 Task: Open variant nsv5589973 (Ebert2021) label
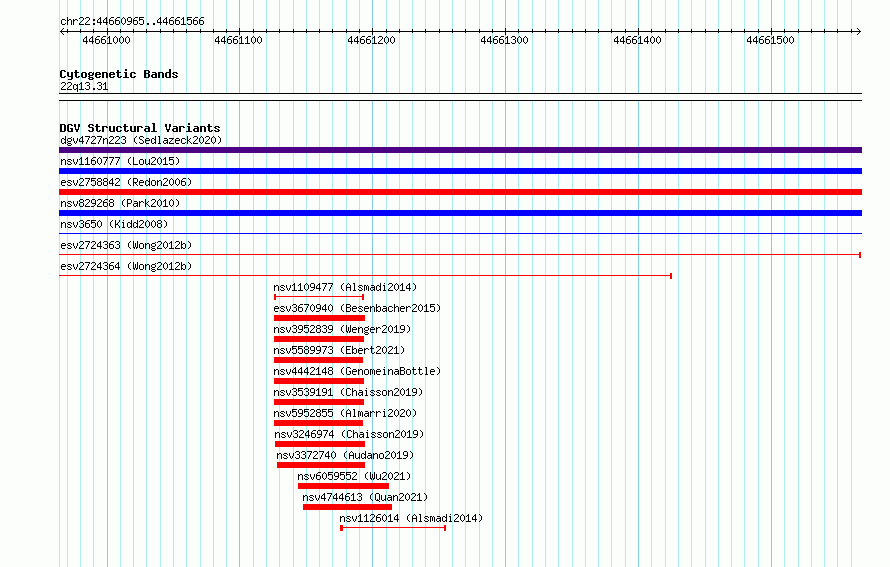pyautogui.click(x=339, y=350)
